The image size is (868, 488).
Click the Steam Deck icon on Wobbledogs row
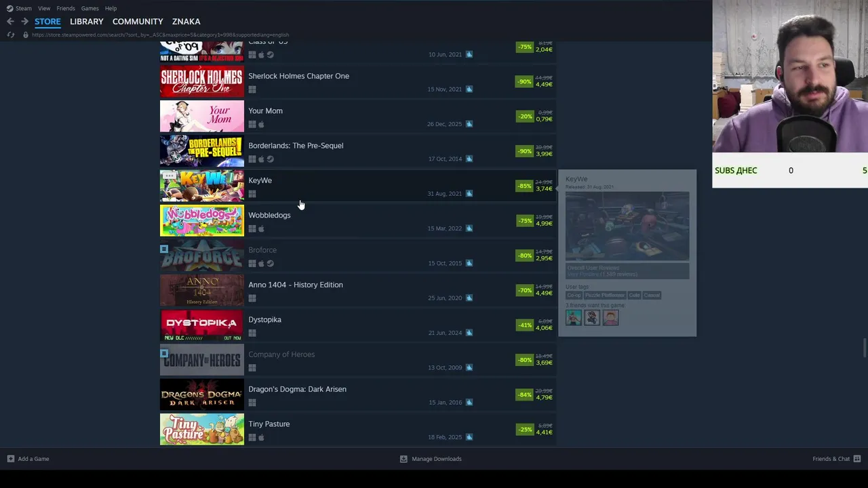click(x=469, y=228)
